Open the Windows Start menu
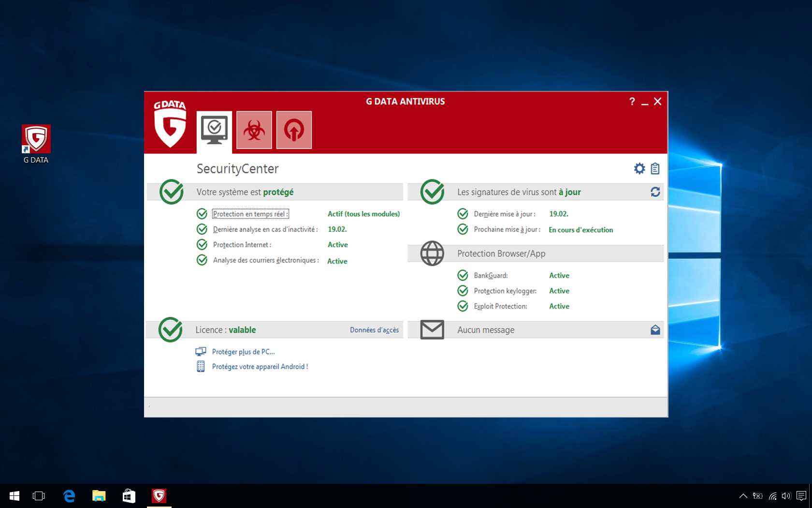Image resolution: width=812 pixels, height=508 pixels. click(14, 496)
